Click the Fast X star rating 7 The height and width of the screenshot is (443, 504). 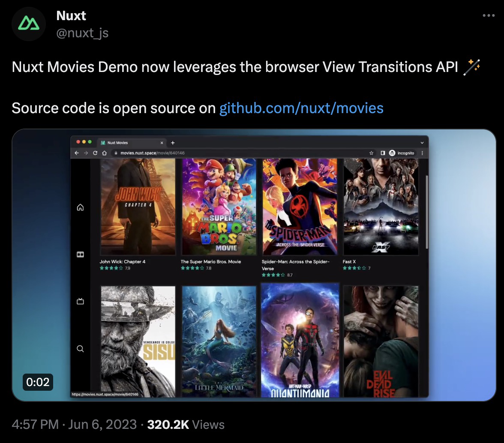coord(357,268)
